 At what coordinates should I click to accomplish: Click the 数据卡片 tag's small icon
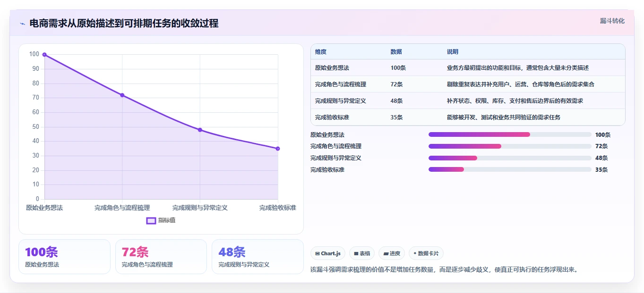(415, 253)
